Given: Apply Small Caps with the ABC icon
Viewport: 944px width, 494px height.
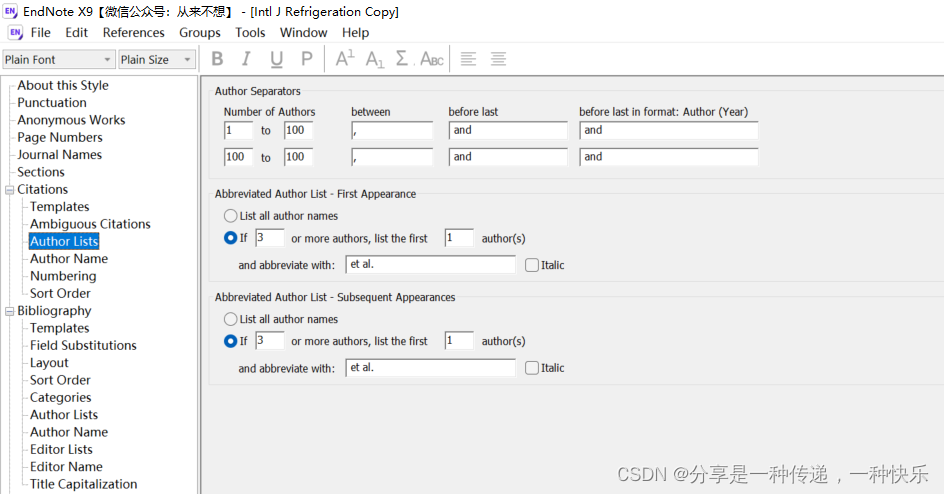Looking at the screenshot, I should coord(432,59).
